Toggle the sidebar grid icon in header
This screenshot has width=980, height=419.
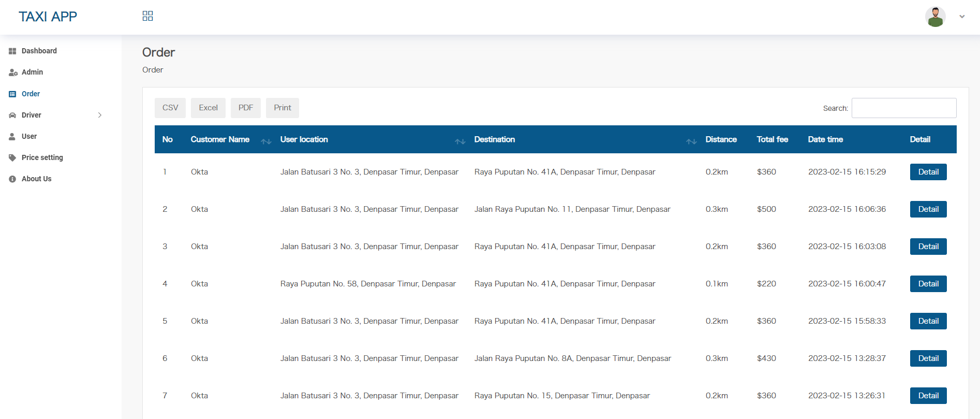tap(147, 16)
